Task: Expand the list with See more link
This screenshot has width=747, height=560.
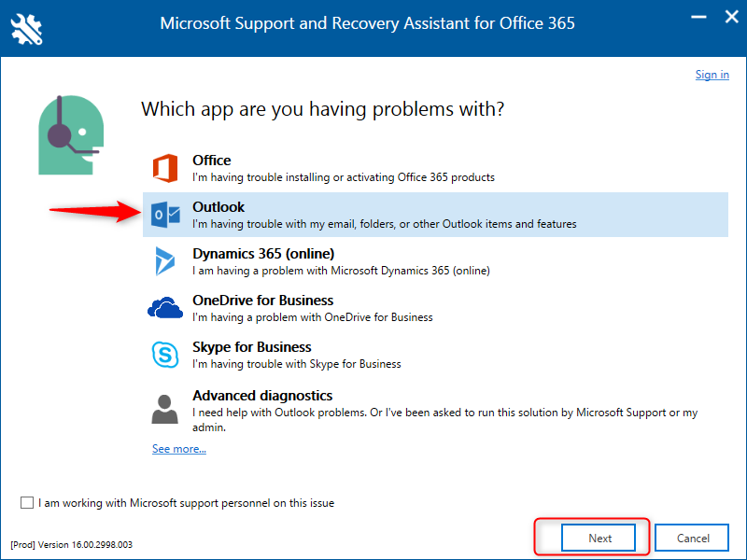Action: [179, 449]
